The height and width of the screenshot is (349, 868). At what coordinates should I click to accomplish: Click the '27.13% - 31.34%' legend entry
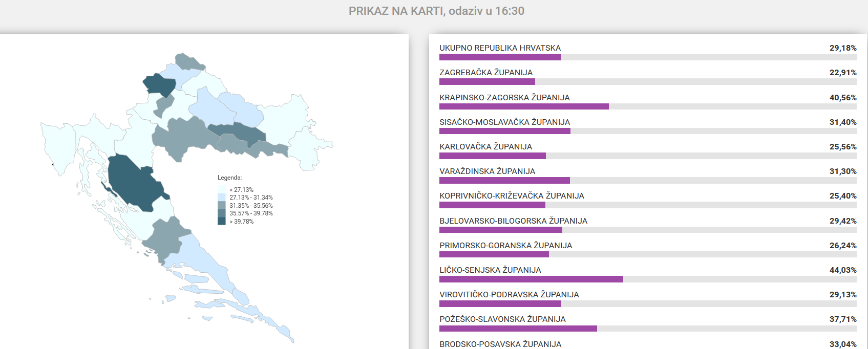coord(251,198)
